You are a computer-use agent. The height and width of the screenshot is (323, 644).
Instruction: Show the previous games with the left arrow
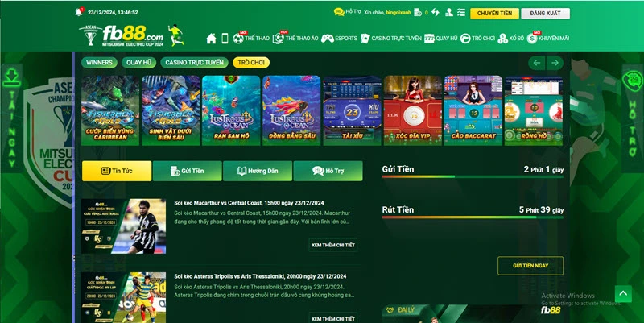click(x=536, y=63)
